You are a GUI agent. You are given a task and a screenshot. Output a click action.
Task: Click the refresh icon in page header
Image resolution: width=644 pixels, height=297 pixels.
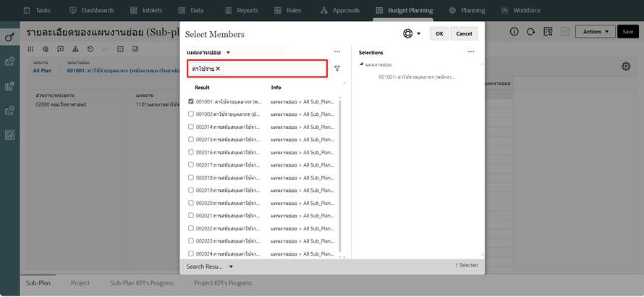(x=530, y=32)
